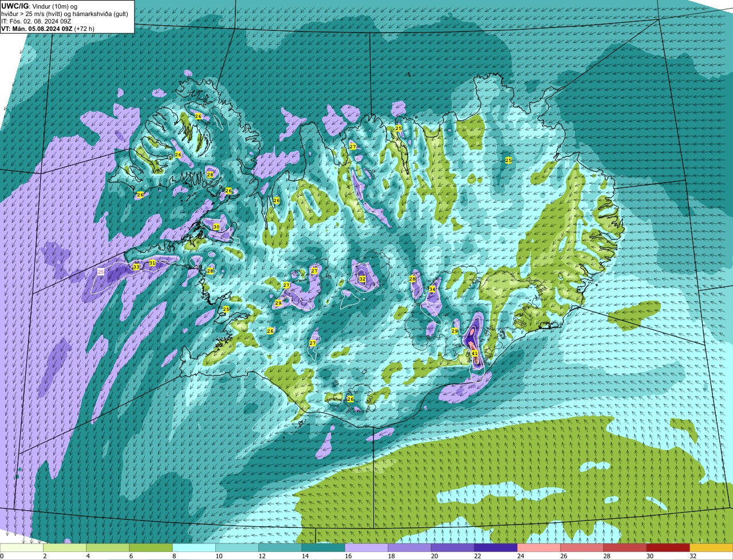The height and width of the screenshot is (560, 733).
Task: Click the '(+72 h)' forecast offset text
Action: (x=84, y=29)
